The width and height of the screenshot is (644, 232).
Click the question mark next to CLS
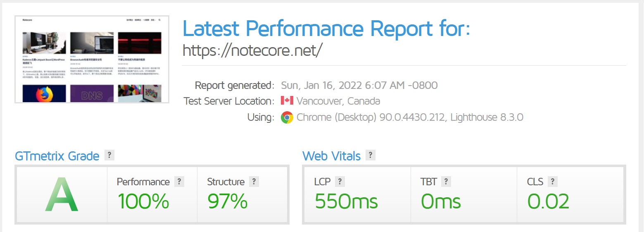(552, 182)
